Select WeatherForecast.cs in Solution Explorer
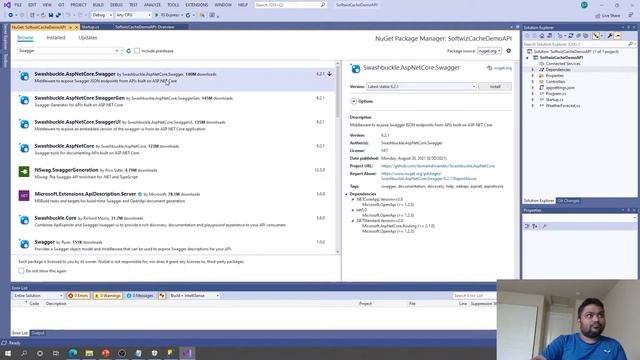640x360 pixels. (563, 106)
